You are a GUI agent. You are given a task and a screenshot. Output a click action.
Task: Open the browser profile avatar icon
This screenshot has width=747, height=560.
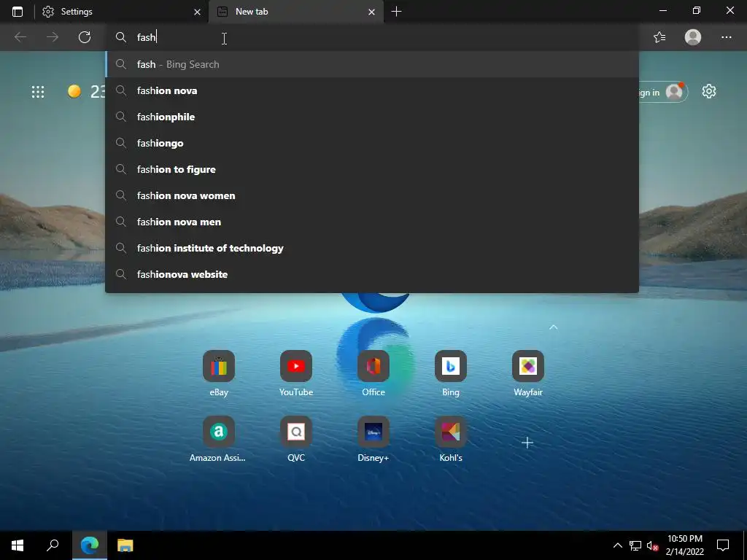pyautogui.click(x=693, y=37)
